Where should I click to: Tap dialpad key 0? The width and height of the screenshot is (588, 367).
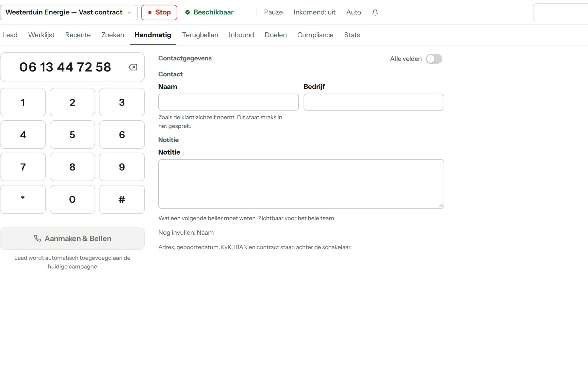coord(72,199)
